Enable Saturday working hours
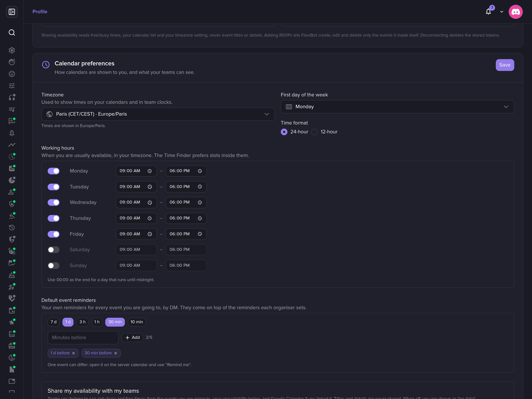 [x=53, y=250]
